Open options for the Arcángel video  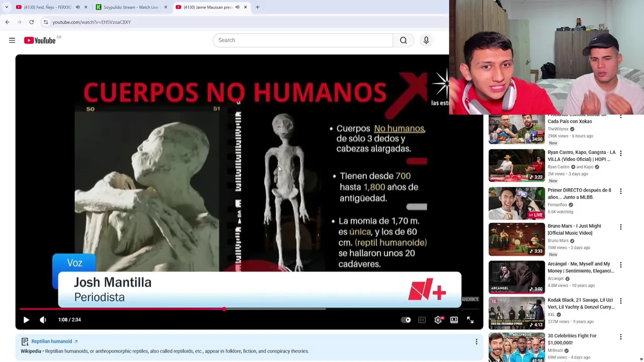pyautogui.click(x=621, y=265)
